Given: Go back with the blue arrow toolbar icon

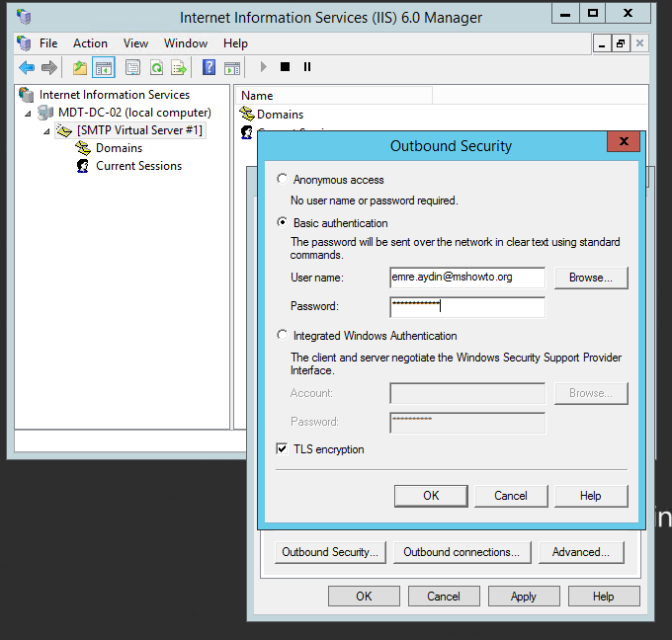Looking at the screenshot, I should 27,67.
